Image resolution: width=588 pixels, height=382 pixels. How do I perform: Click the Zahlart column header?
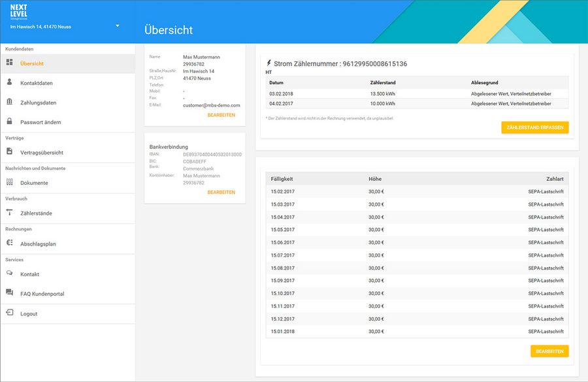[555, 179]
